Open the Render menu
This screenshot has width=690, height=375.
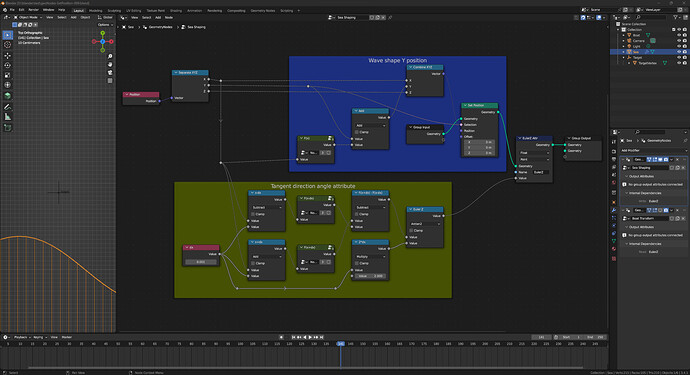33,10
